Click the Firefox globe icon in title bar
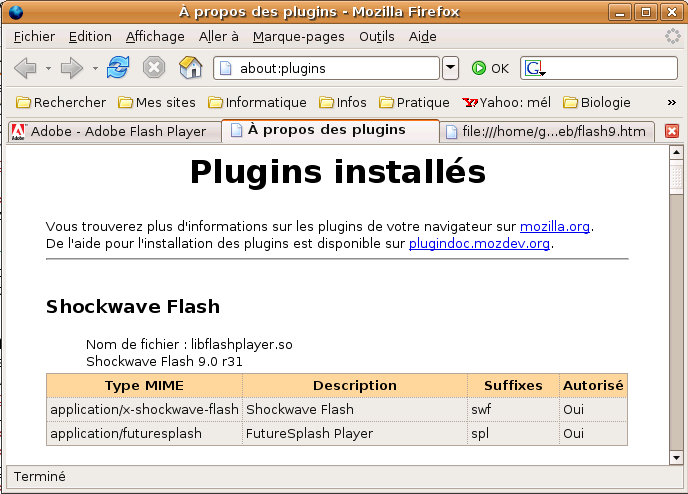This screenshot has width=688, height=494. pyautogui.click(x=15, y=12)
